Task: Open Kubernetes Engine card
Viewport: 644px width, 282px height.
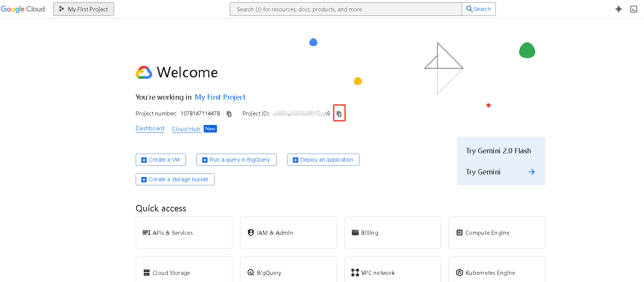Action: (x=497, y=270)
